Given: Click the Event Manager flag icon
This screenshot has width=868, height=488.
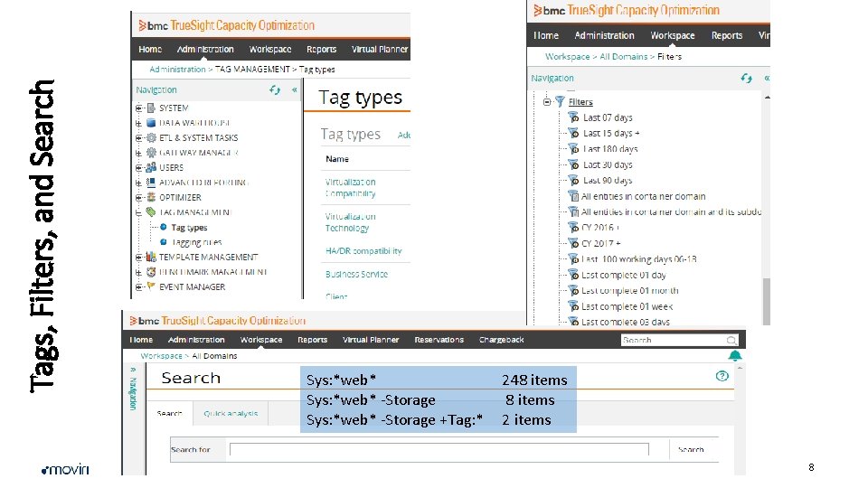Looking at the screenshot, I should coord(151,286).
